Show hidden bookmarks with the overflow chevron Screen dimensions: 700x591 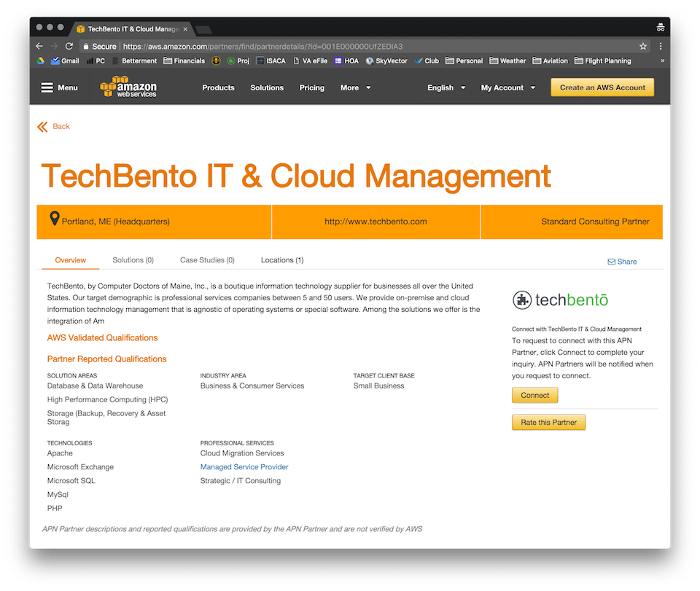tap(663, 60)
